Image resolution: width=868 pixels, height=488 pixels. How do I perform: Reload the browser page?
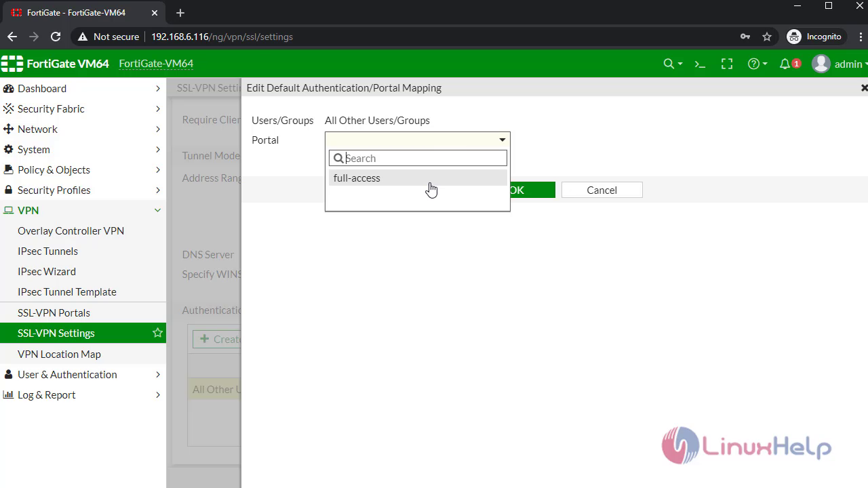point(56,37)
